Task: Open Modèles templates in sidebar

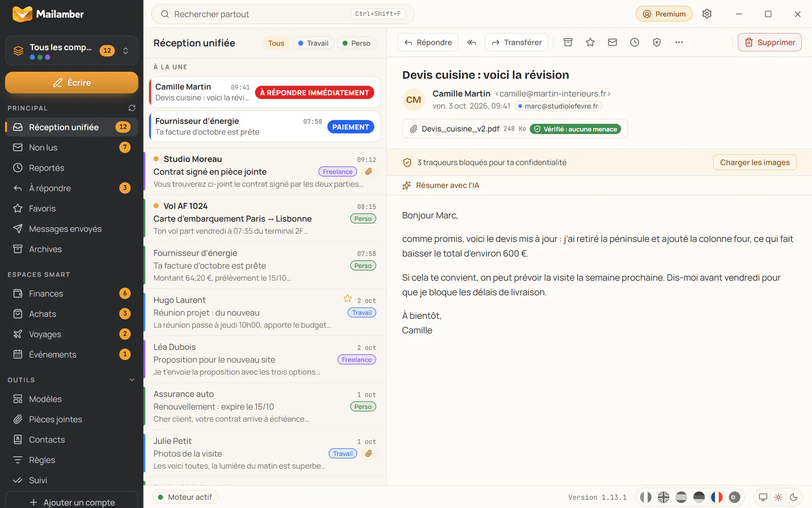Action: [72, 399]
